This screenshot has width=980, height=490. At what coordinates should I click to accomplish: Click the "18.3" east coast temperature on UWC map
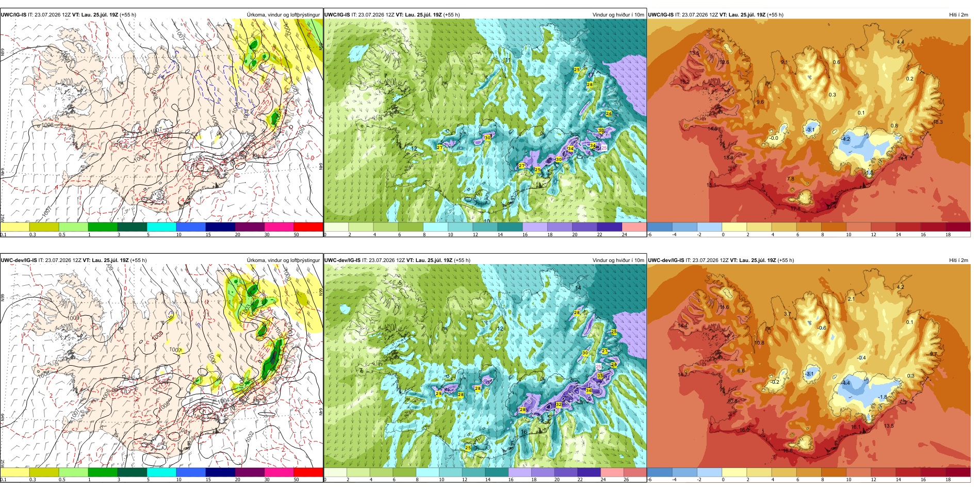pyautogui.click(x=938, y=122)
